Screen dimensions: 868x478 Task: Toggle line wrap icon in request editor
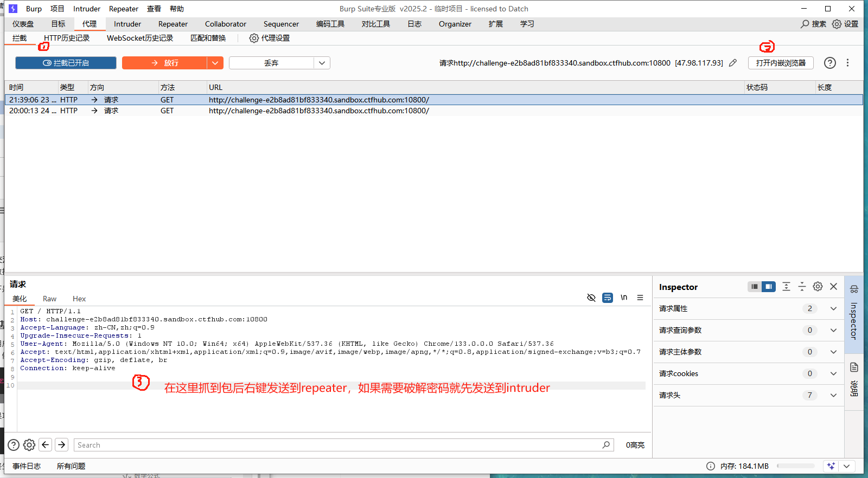(x=608, y=298)
